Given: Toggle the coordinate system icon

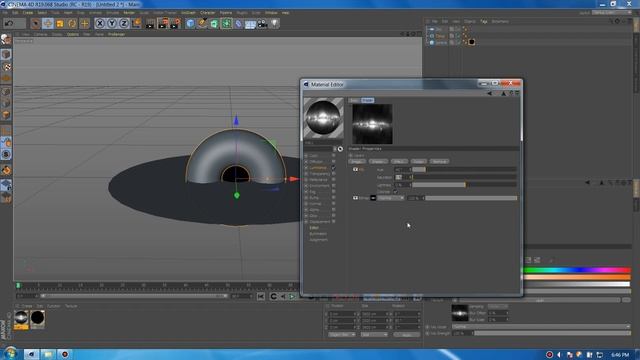Looking at the screenshot, I should [x=136, y=24].
